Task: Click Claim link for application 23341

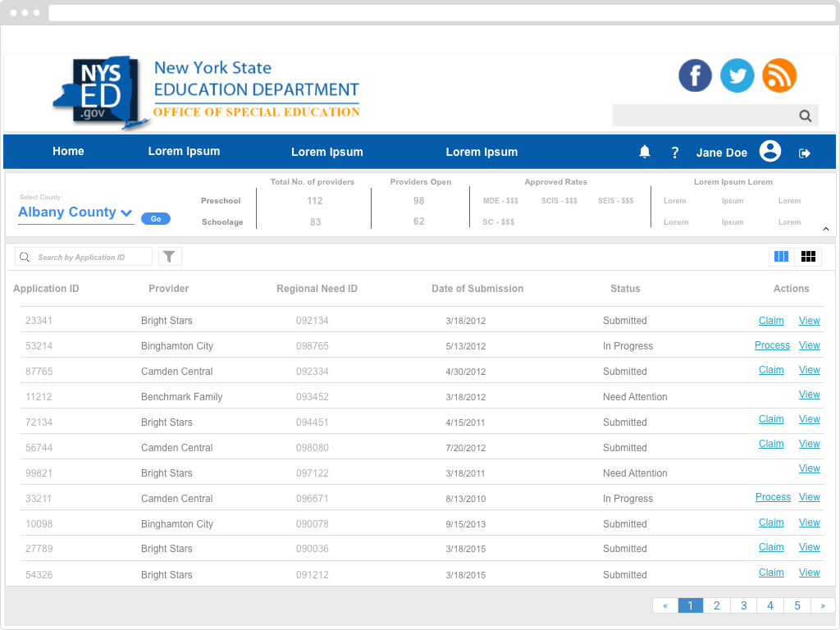Action: [x=771, y=321]
